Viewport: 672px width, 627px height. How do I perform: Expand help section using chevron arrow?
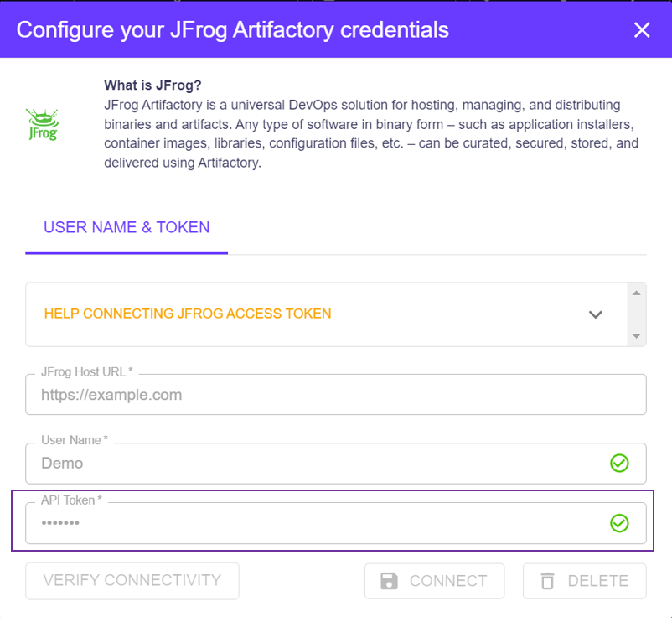tap(596, 314)
